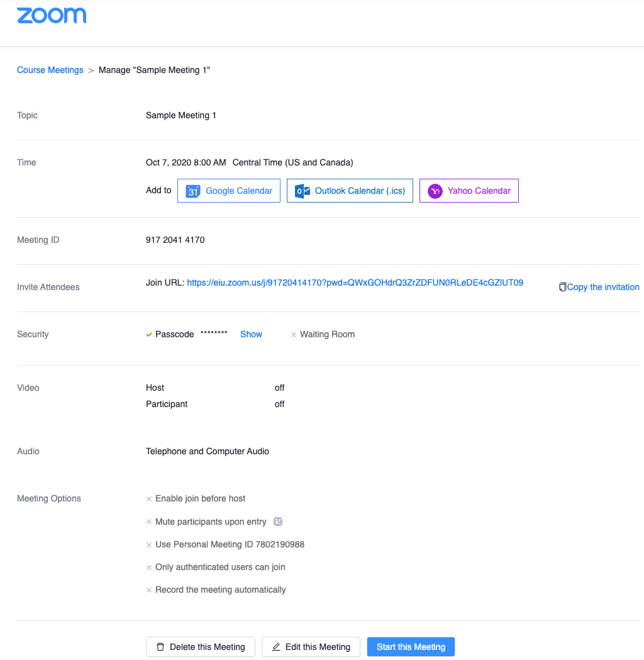Click the pencil icon on Edit button
The image size is (644, 660).
[276, 647]
